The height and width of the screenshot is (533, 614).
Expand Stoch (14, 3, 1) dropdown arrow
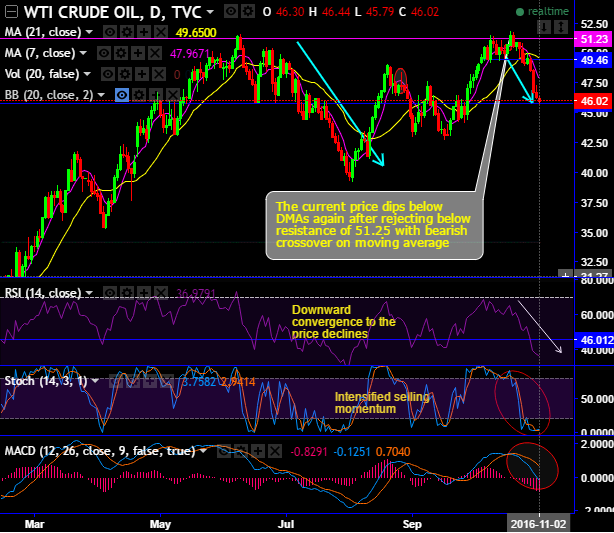95,381
